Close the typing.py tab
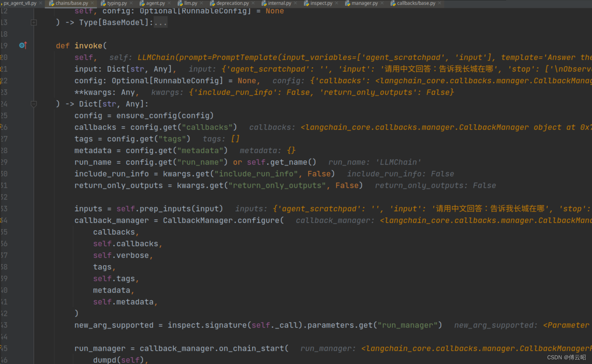The width and height of the screenshot is (592, 364). (x=131, y=3)
